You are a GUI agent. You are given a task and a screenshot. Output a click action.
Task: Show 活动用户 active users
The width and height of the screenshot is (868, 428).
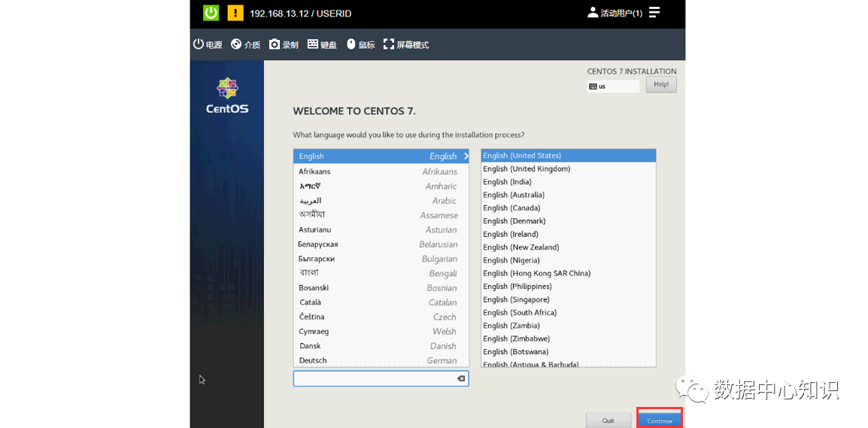pyautogui.click(x=615, y=13)
